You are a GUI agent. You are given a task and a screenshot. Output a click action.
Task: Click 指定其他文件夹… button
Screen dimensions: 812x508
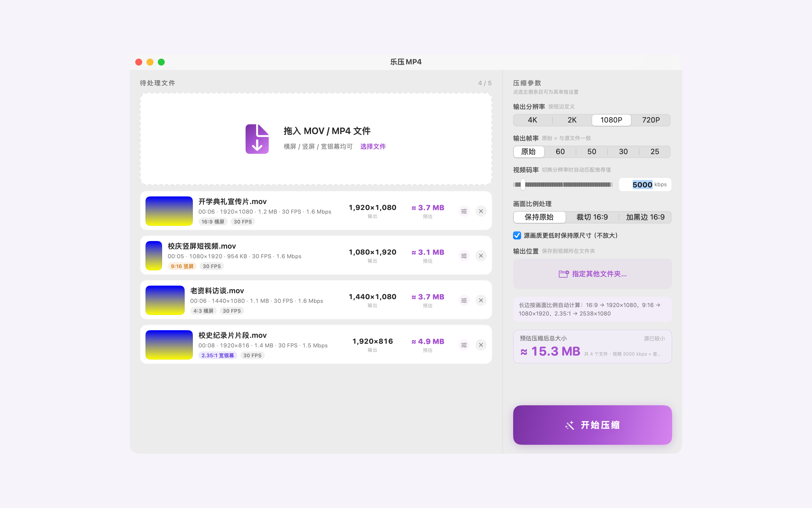(592, 274)
